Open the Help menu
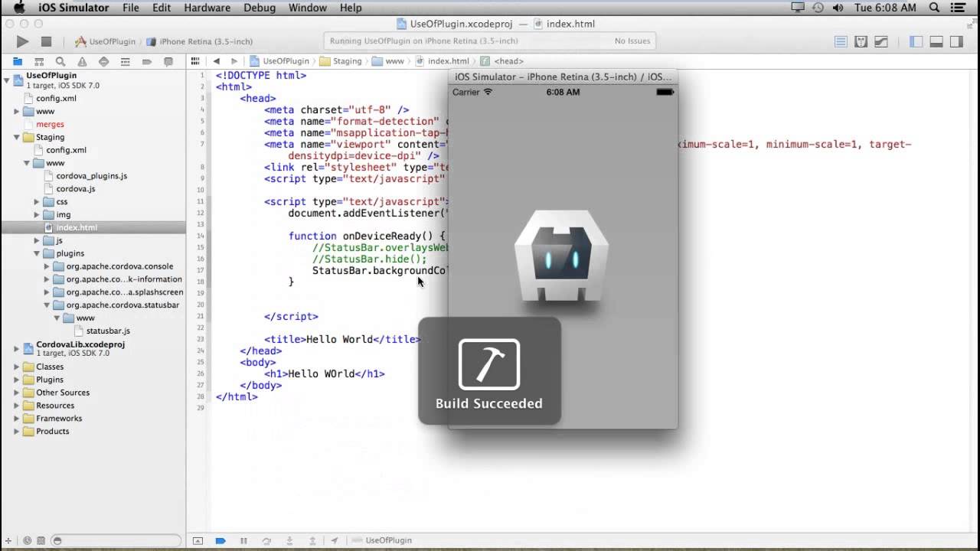 click(351, 8)
